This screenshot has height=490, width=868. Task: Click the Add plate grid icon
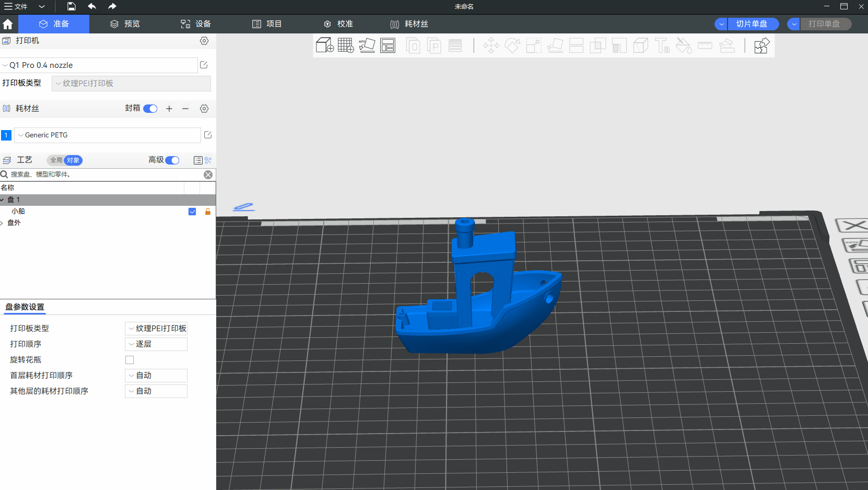[346, 46]
